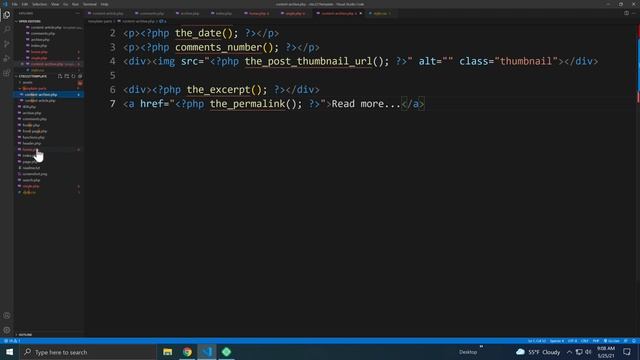The height and width of the screenshot is (360, 640).
Task: Click the errors and warnings status bar indicator
Action: pyautogui.click(x=12, y=341)
